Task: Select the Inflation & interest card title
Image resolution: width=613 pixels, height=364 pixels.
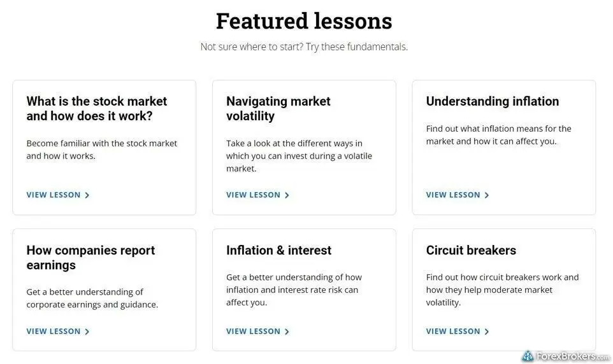Action: pyautogui.click(x=278, y=250)
